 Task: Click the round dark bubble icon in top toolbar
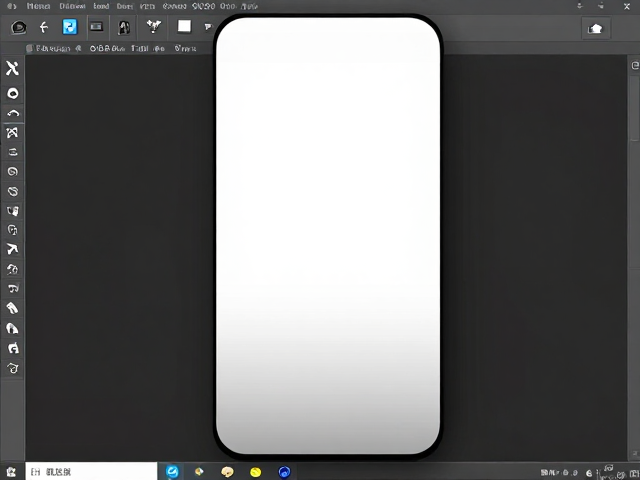tap(19, 27)
